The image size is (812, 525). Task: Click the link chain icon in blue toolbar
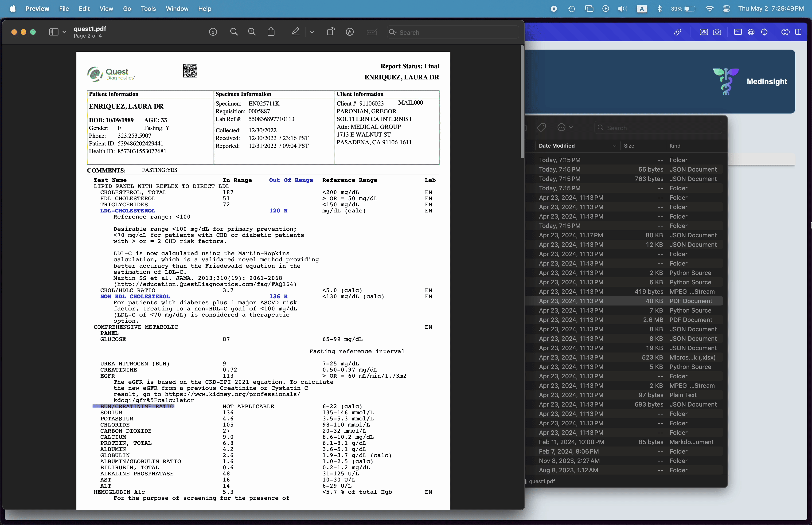[x=677, y=32]
